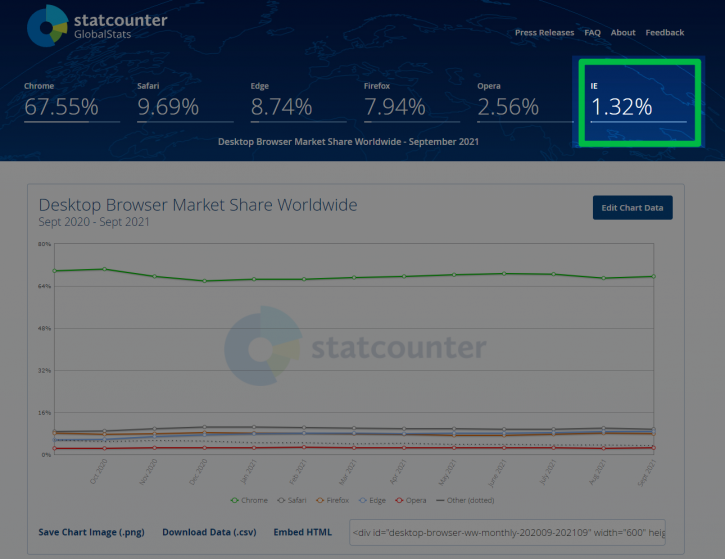This screenshot has height=559, width=725.
Task: Click the Chrome data point at Sept 2021
Action: point(653,276)
